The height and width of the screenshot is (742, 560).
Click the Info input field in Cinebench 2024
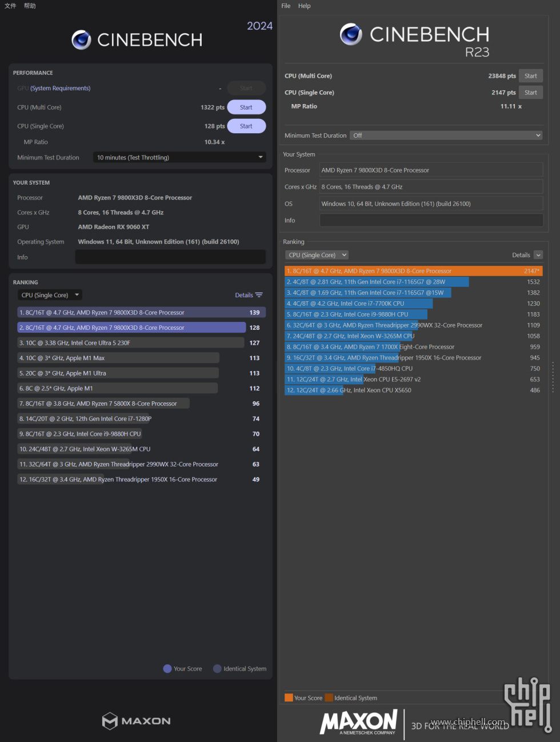click(x=170, y=257)
